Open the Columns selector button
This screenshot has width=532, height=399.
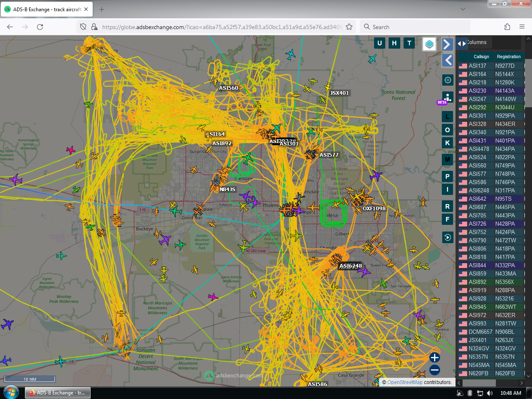pos(476,42)
